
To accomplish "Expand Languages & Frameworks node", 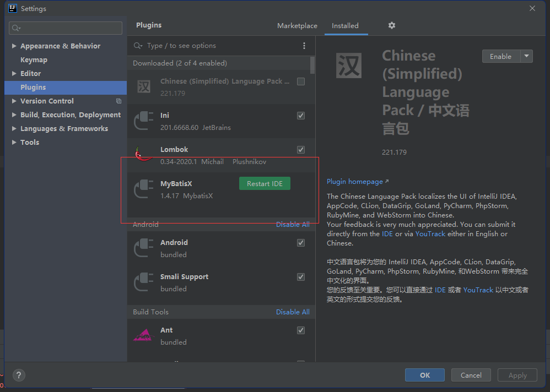I will (14, 129).
